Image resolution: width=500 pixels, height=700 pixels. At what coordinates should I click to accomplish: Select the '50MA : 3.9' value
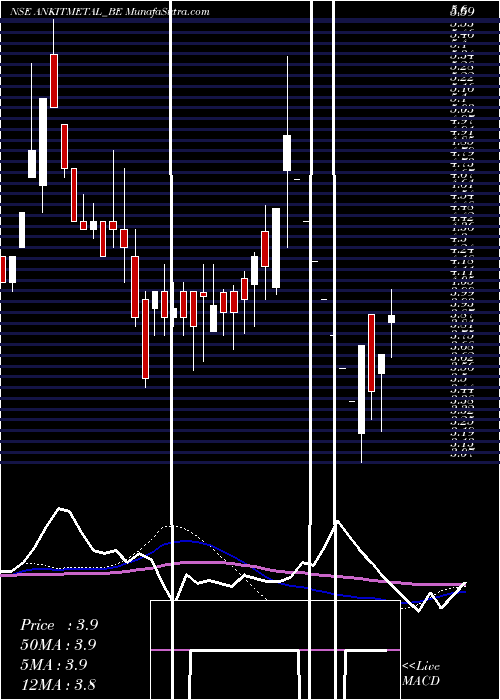[58, 645]
